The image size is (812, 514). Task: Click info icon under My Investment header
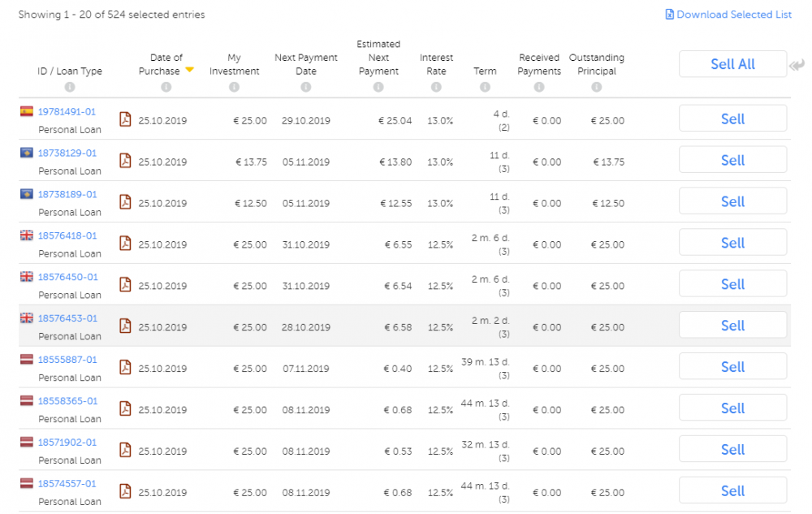click(x=234, y=87)
